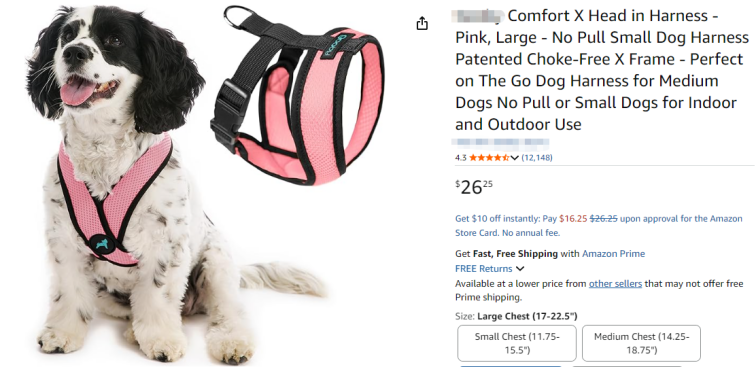This screenshot has height=368, width=756.
Task: Click the black buckle clip on harness image
Action: pos(225,116)
